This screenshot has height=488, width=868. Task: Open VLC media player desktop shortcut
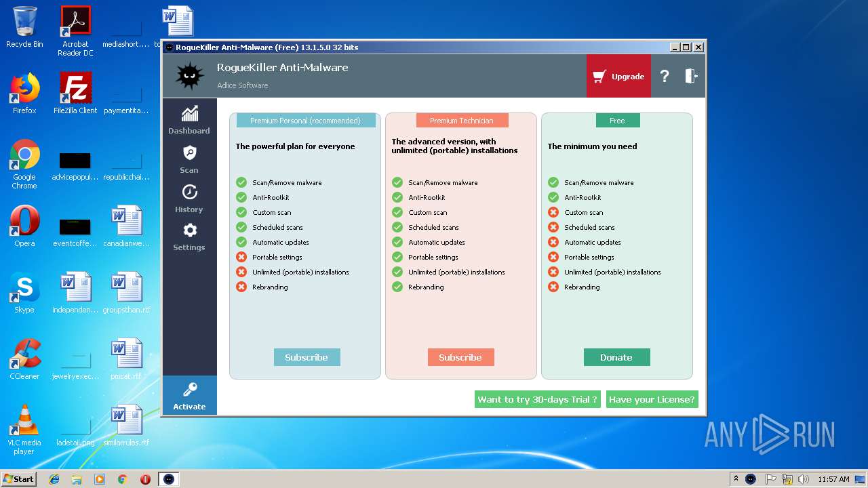[x=24, y=430]
